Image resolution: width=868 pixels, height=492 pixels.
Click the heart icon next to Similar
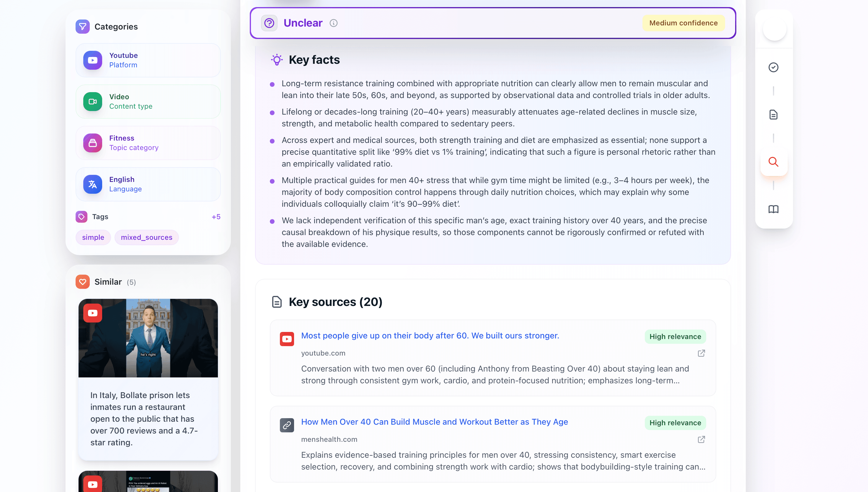point(83,281)
